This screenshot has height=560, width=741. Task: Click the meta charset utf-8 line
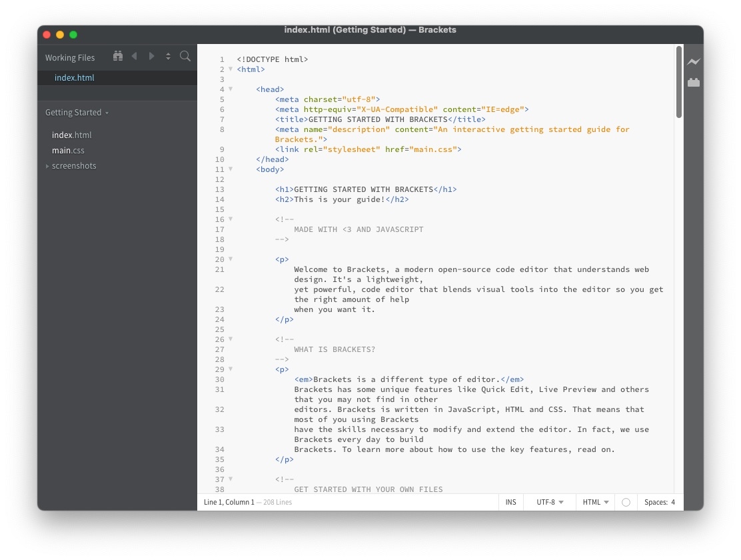(327, 99)
